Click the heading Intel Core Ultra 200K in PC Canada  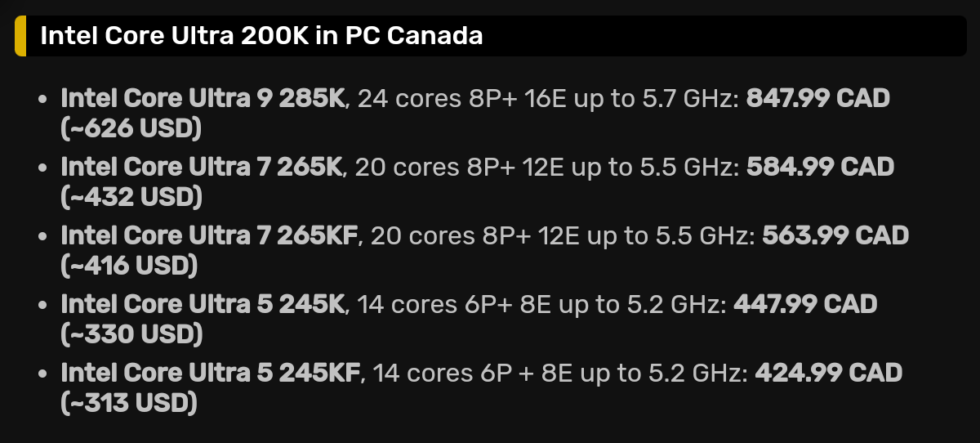tap(261, 36)
